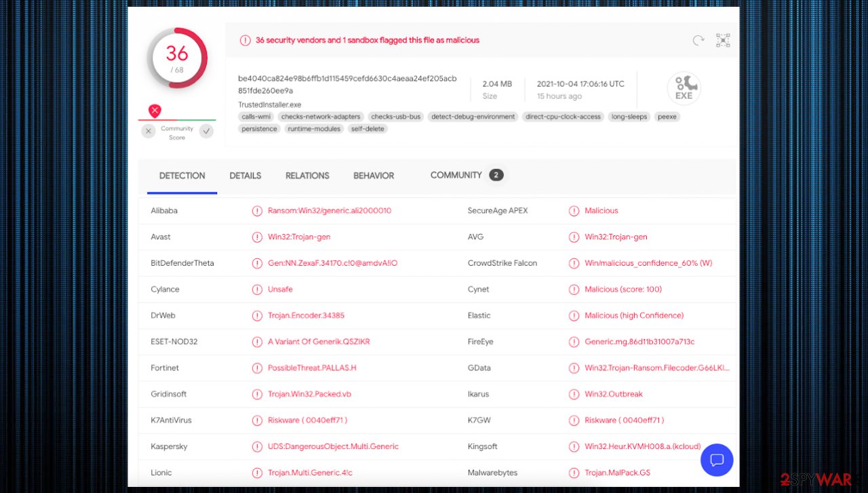Click the PossibleThreat.PALLAS.H detection

(x=312, y=368)
